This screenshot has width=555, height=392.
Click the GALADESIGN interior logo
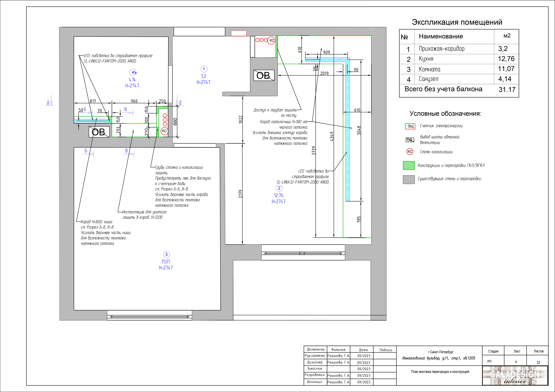tap(515, 376)
